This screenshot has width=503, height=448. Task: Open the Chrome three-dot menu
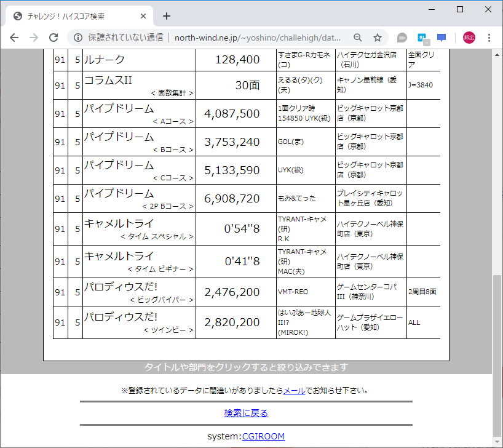point(489,38)
